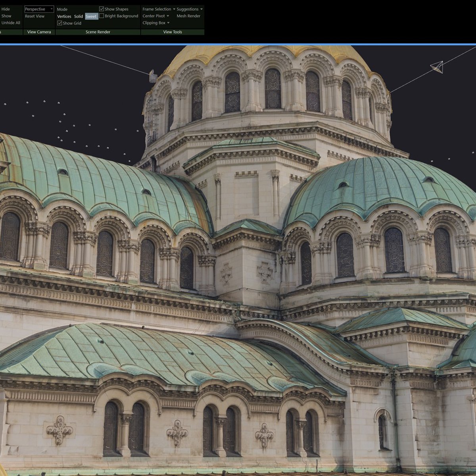Toggle the Show Grid checkbox
Image resolution: width=476 pixels, height=476 pixels.
click(59, 23)
